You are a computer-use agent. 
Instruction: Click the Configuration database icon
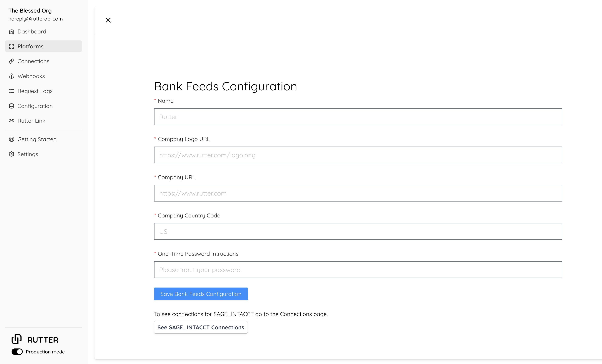(12, 106)
